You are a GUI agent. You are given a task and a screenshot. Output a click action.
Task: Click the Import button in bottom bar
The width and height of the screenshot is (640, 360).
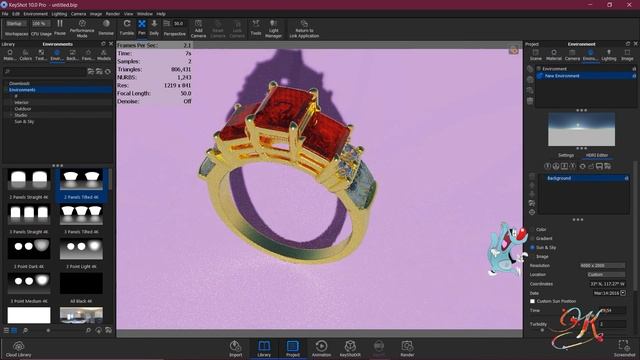point(236,349)
